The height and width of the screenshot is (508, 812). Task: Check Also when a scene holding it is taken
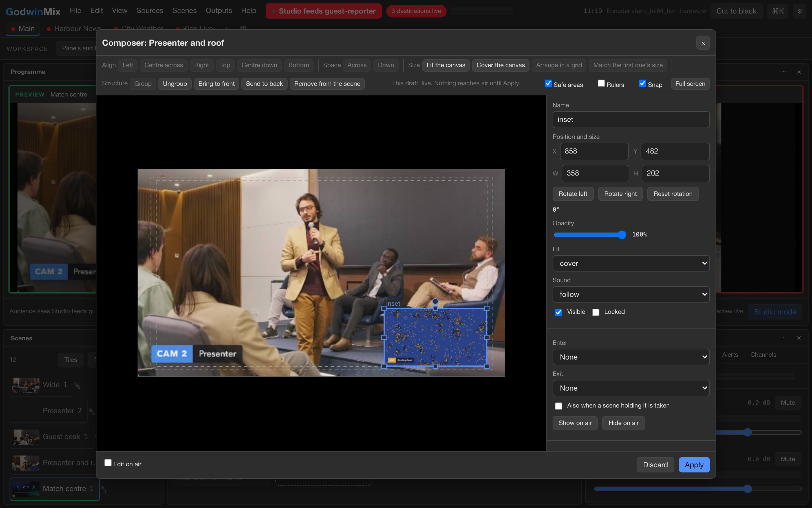point(558,406)
